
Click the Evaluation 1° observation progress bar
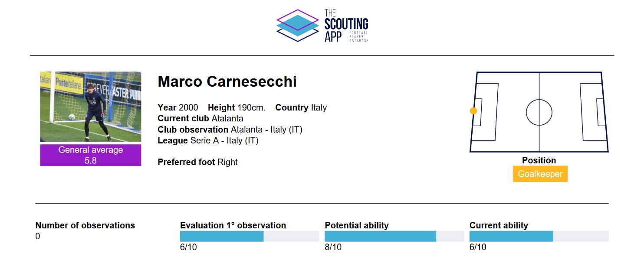click(250, 236)
